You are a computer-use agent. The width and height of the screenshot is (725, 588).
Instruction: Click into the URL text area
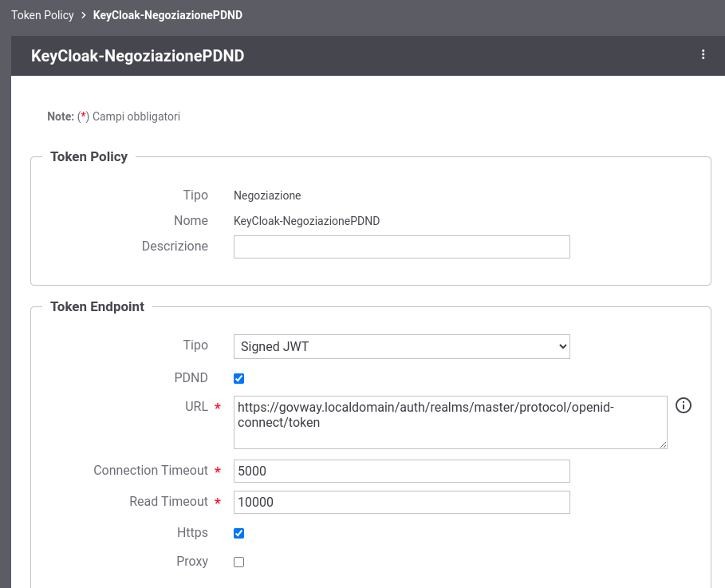451,422
